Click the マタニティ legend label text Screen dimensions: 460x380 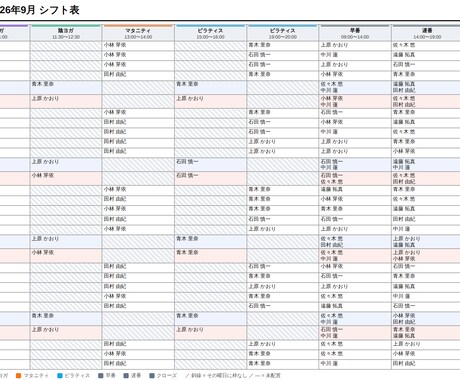point(36,376)
